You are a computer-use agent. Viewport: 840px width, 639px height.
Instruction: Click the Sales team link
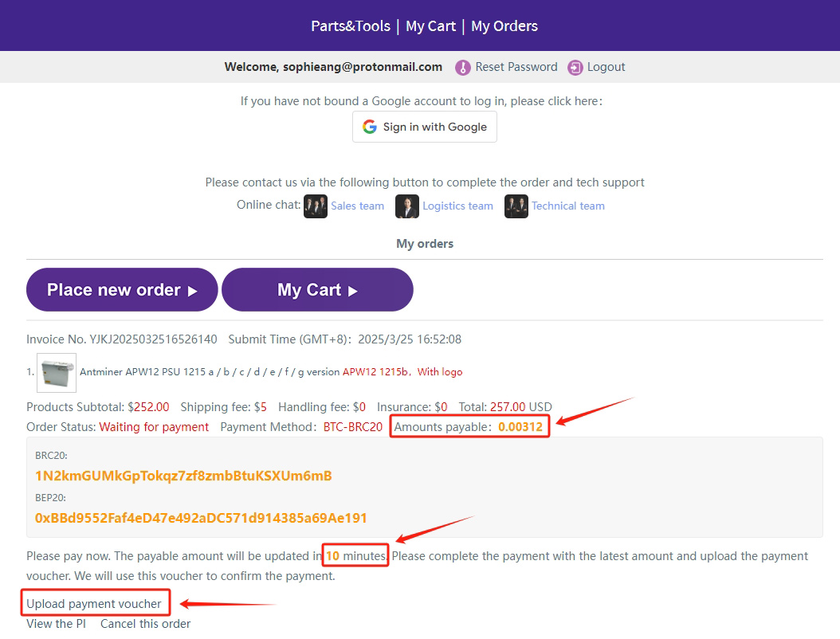click(358, 206)
